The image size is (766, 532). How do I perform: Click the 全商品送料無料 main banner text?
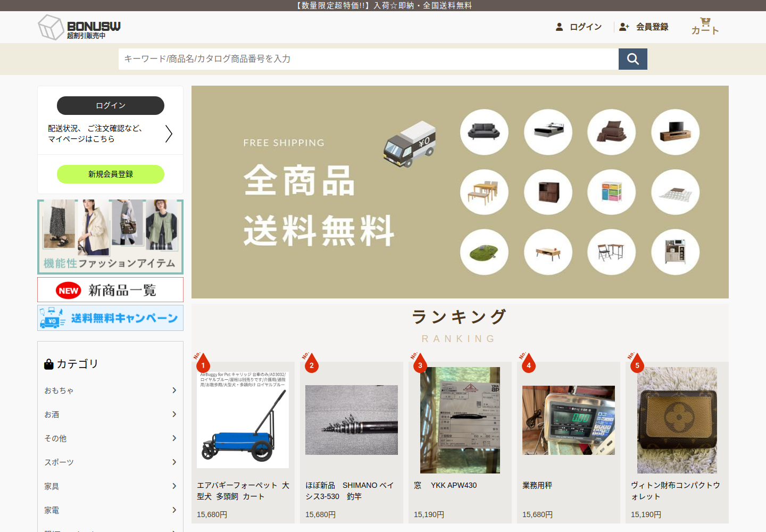point(319,205)
